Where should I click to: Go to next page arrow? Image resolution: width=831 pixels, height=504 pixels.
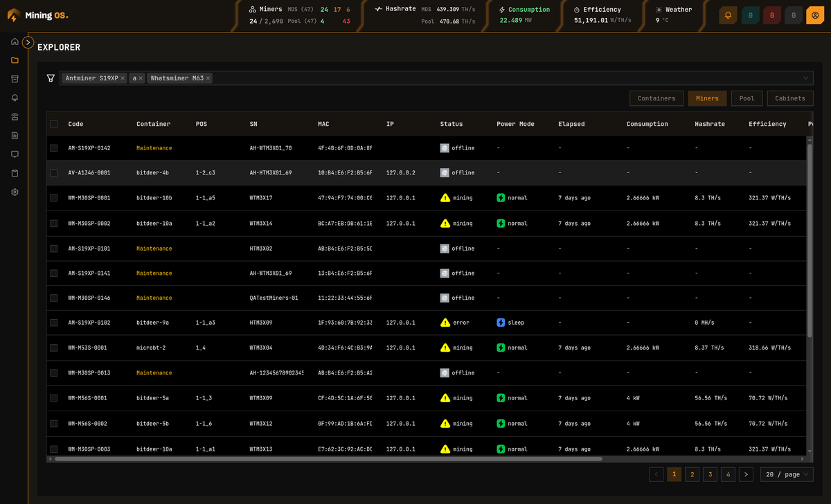[x=746, y=474]
